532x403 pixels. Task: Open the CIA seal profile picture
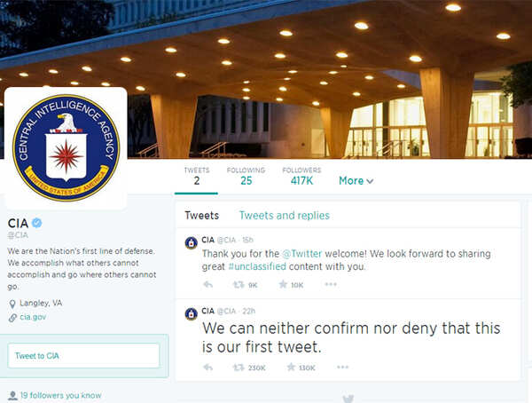coord(66,148)
